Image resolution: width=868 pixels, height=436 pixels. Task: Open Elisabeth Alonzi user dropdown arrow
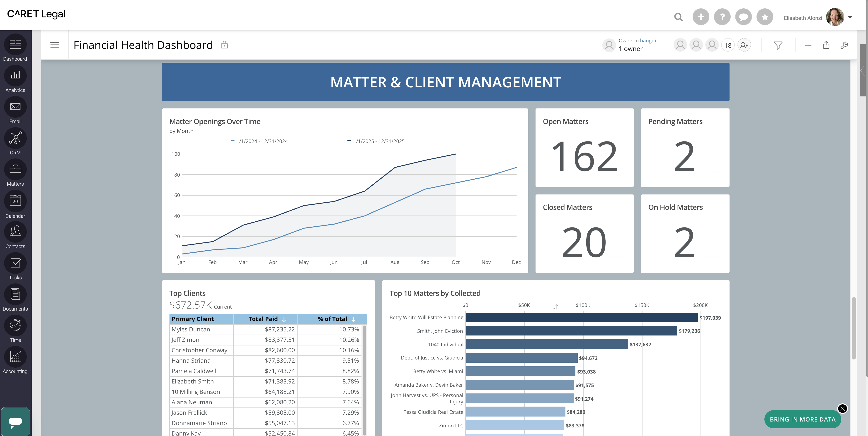pos(850,17)
